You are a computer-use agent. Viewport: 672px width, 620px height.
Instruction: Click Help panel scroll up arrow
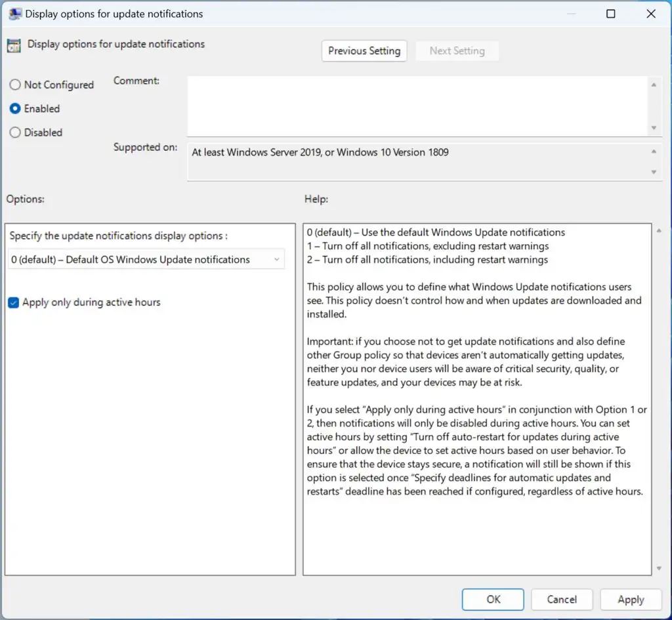658,231
